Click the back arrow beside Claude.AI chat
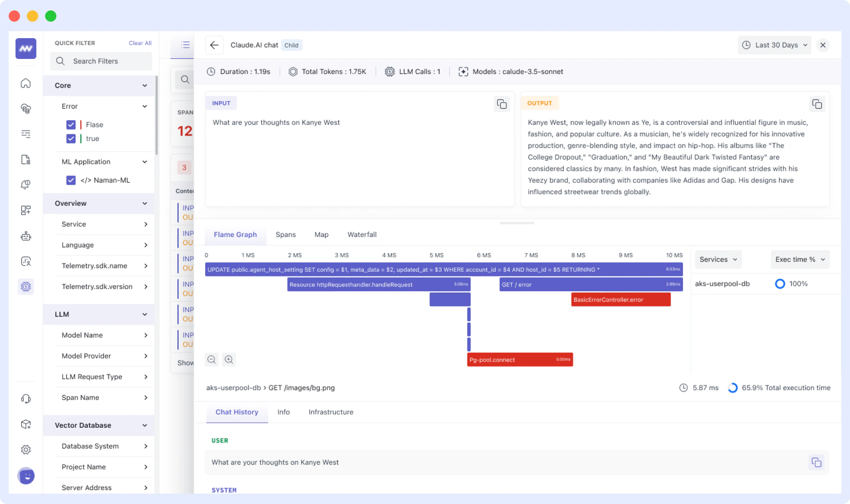Viewport: 850px width, 504px height. pyautogui.click(x=214, y=45)
